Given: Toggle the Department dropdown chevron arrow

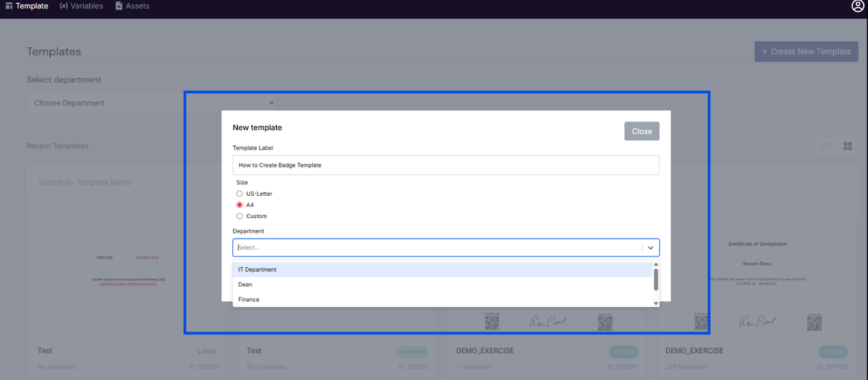Looking at the screenshot, I should coord(651,248).
